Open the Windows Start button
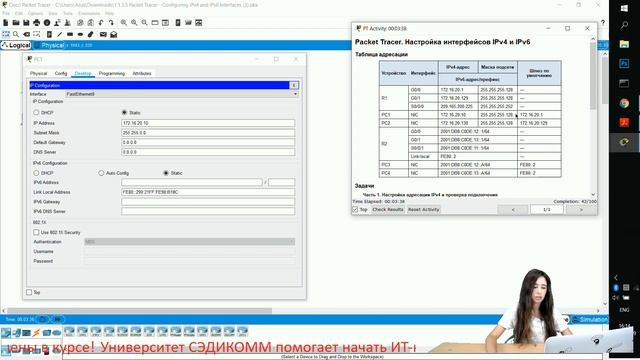Viewport: 640px width, 360px height. coord(624,8)
